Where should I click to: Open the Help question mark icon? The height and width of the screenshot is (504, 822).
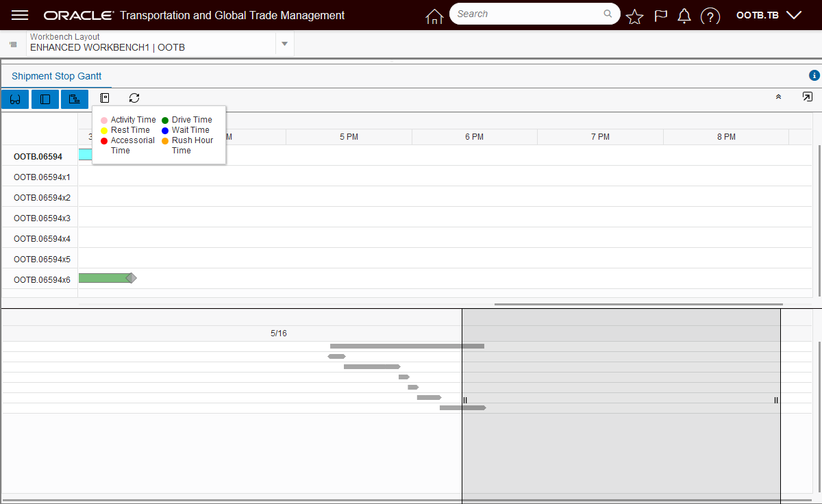point(710,16)
